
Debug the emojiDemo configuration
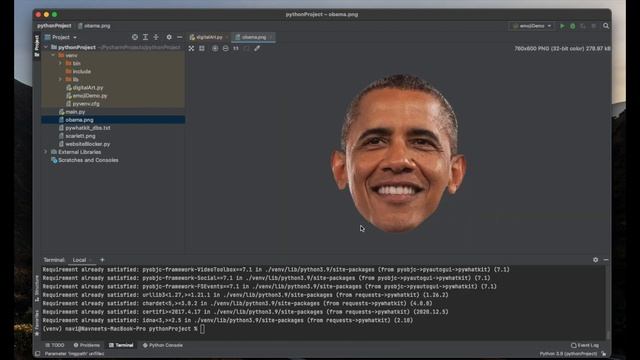click(x=573, y=26)
